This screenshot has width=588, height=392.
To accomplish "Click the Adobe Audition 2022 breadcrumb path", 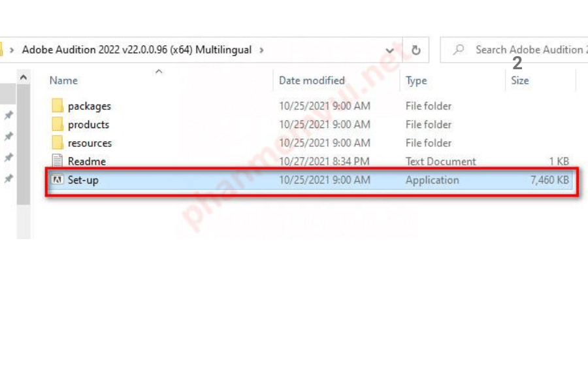I will 137,50.
